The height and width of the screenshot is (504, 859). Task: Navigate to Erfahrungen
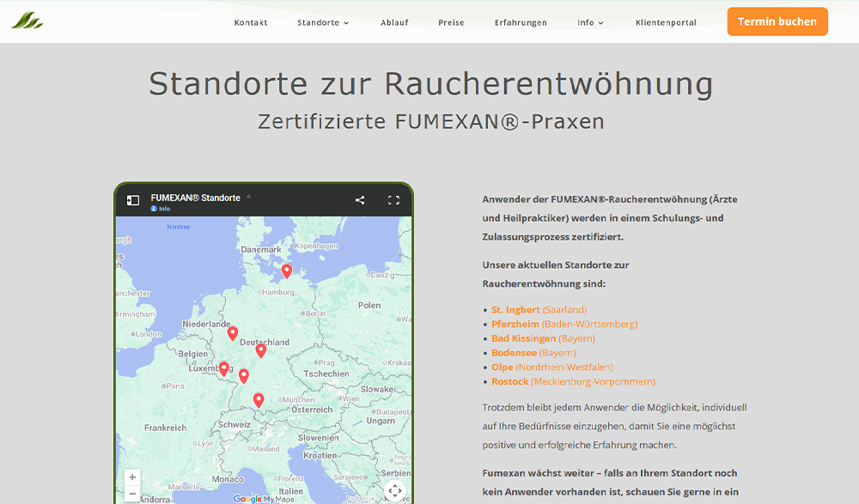(x=521, y=22)
